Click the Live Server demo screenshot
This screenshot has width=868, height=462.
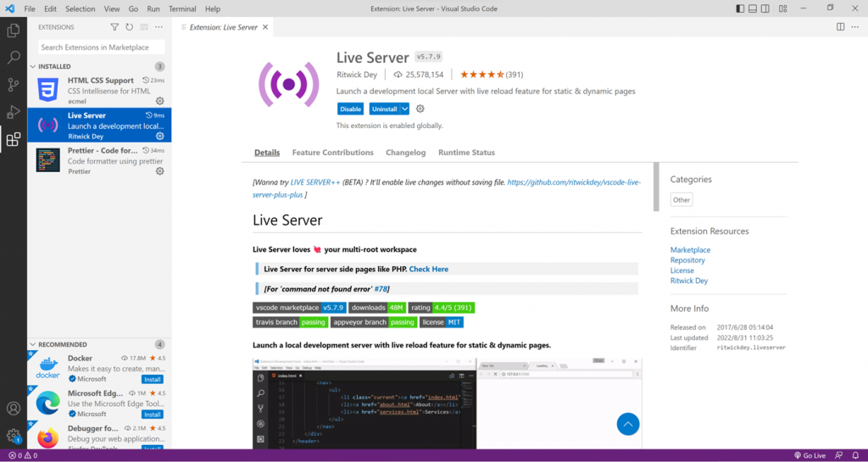point(448,404)
